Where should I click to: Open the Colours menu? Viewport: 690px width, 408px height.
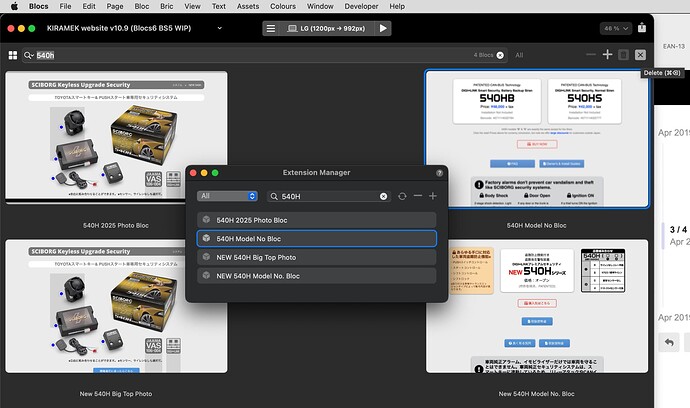coord(283,6)
